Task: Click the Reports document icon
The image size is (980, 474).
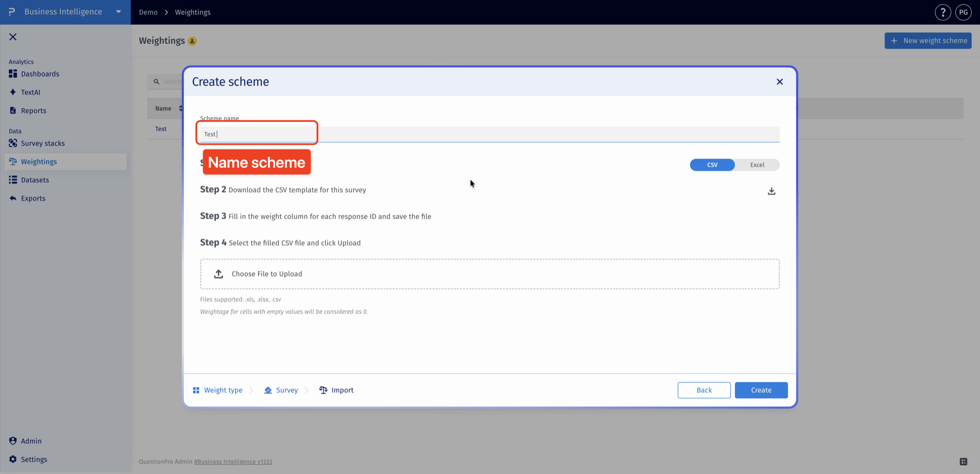Action: click(x=13, y=110)
